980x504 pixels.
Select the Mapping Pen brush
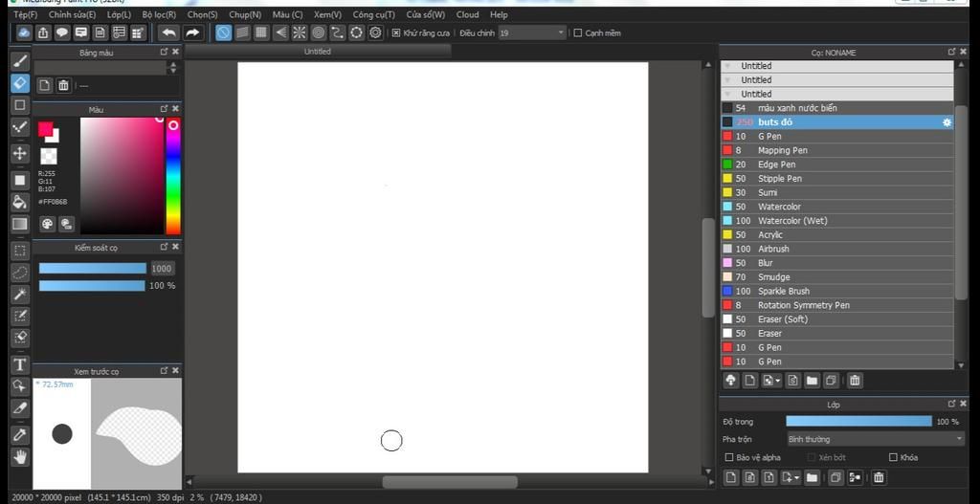click(x=836, y=150)
